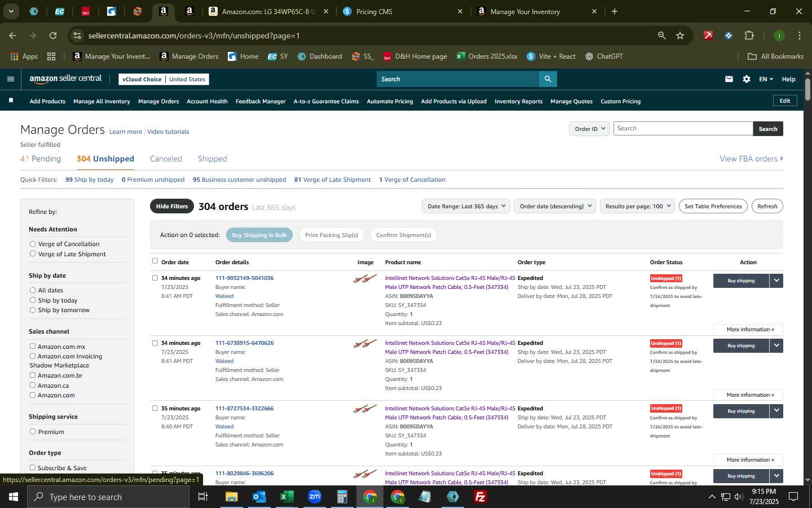Open the messages envelope icon
The image size is (812, 508).
(729, 79)
